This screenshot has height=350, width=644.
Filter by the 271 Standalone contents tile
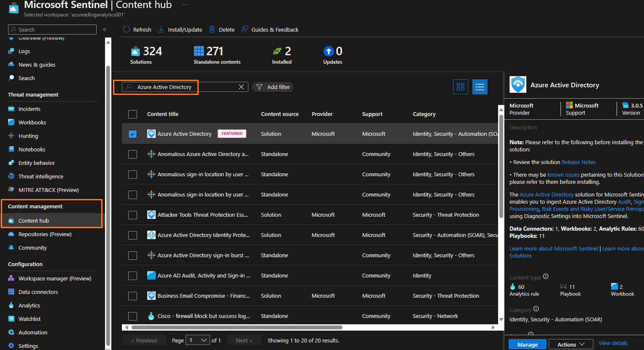217,55
